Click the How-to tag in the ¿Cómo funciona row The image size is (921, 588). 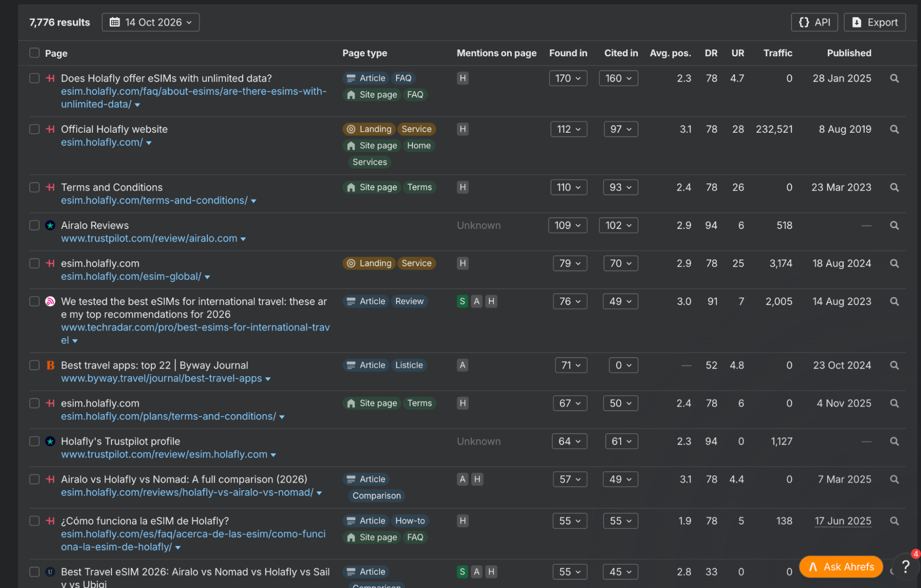(410, 521)
